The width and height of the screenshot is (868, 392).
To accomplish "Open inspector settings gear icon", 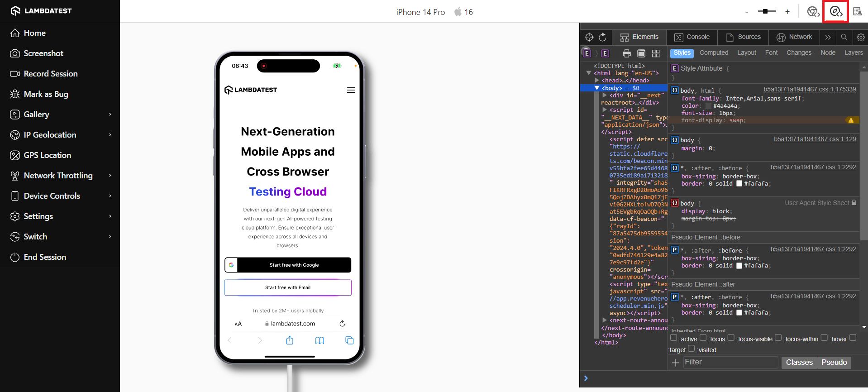I will tap(861, 37).
